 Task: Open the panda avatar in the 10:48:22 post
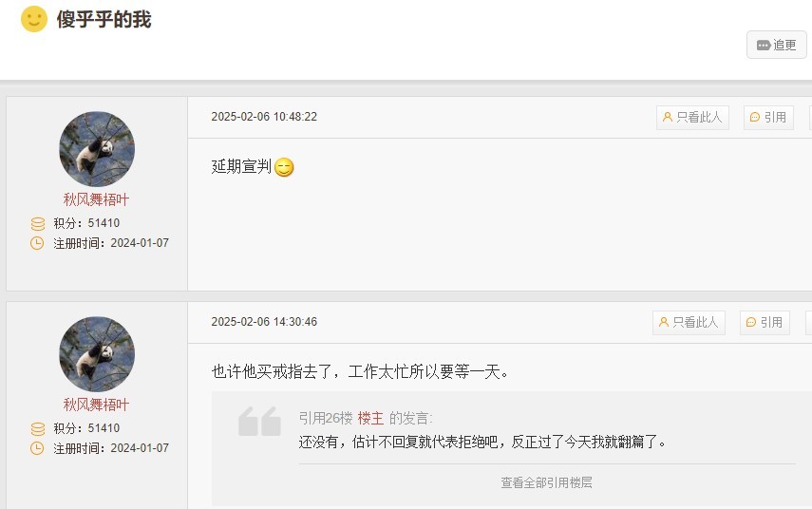point(97,149)
